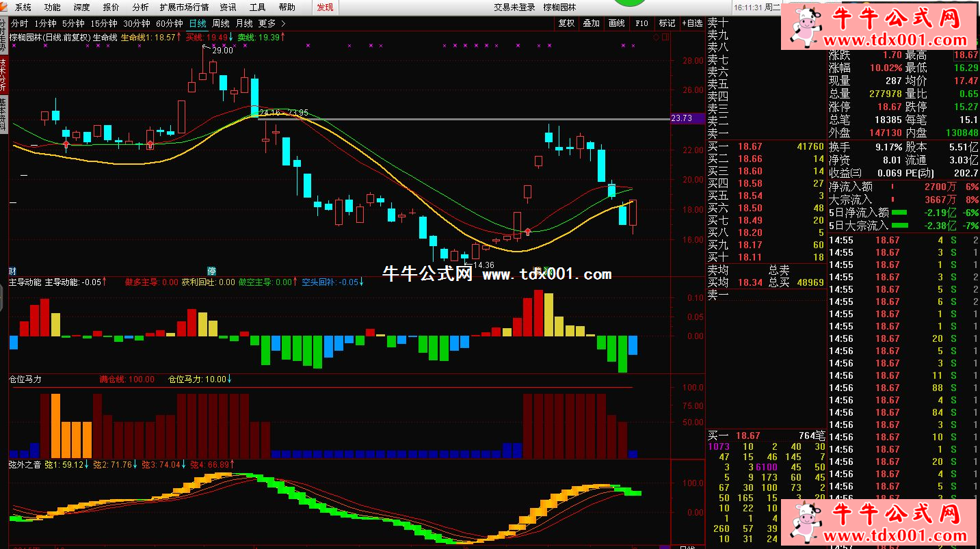Toggle the 叠加 overlay option

591,23
